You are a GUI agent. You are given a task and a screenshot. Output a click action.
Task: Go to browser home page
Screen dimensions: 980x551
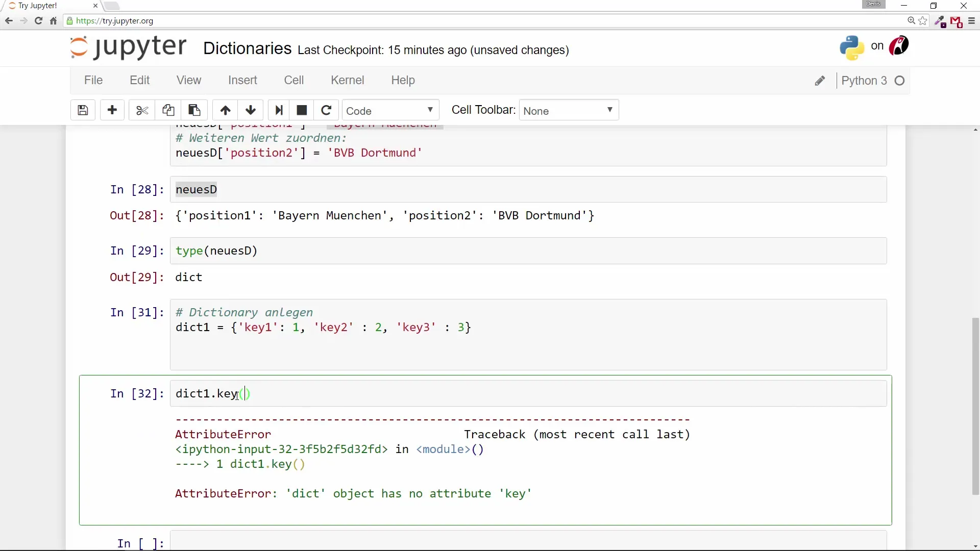pos(53,21)
